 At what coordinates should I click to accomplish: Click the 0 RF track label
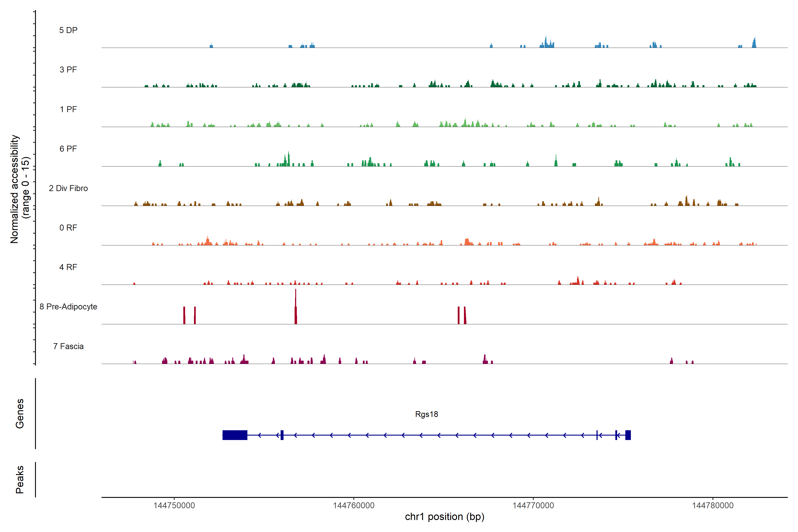coord(68,228)
